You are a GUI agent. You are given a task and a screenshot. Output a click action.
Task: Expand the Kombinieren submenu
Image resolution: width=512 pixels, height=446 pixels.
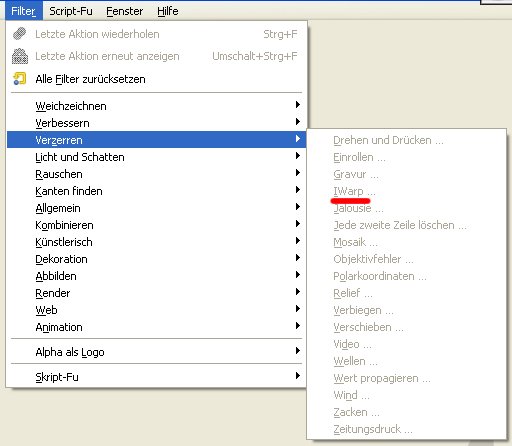(x=156, y=225)
